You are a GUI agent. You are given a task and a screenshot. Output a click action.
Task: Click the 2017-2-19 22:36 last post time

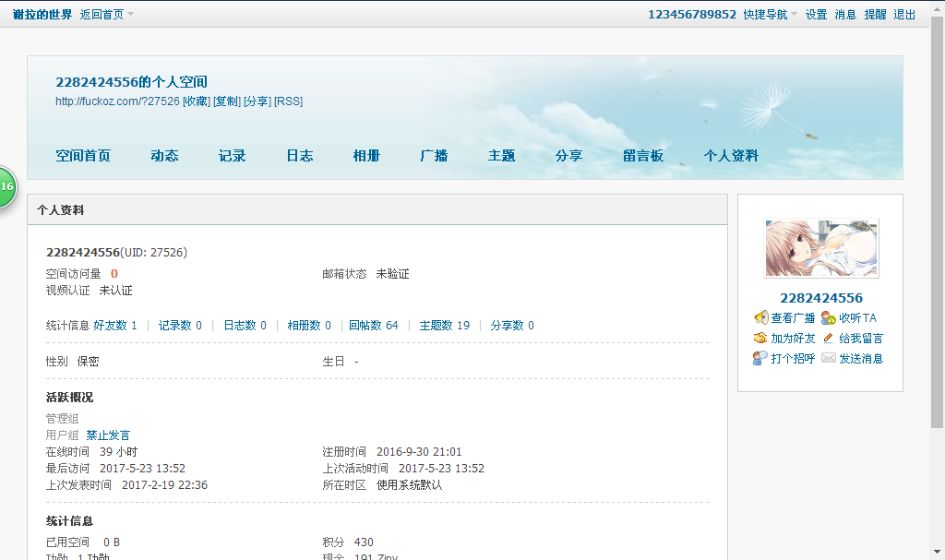pyautogui.click(x=164, y=485)
